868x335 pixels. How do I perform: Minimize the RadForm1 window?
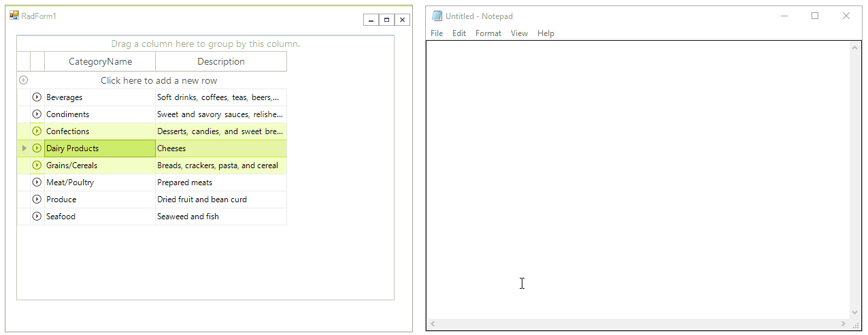(x=371, y=20)
